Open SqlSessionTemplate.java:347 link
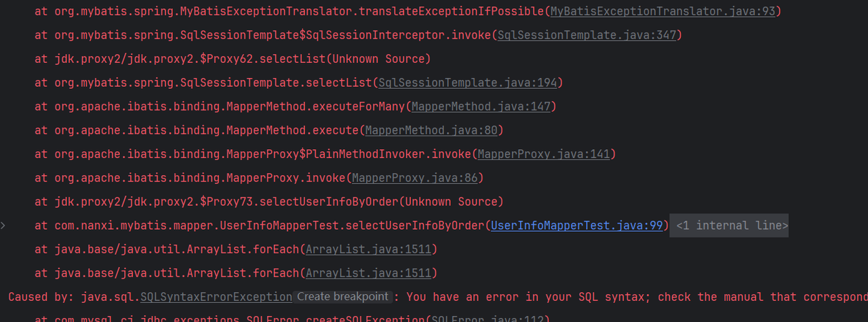The height and width of the screenshot is (322, 868). [587, 35]
